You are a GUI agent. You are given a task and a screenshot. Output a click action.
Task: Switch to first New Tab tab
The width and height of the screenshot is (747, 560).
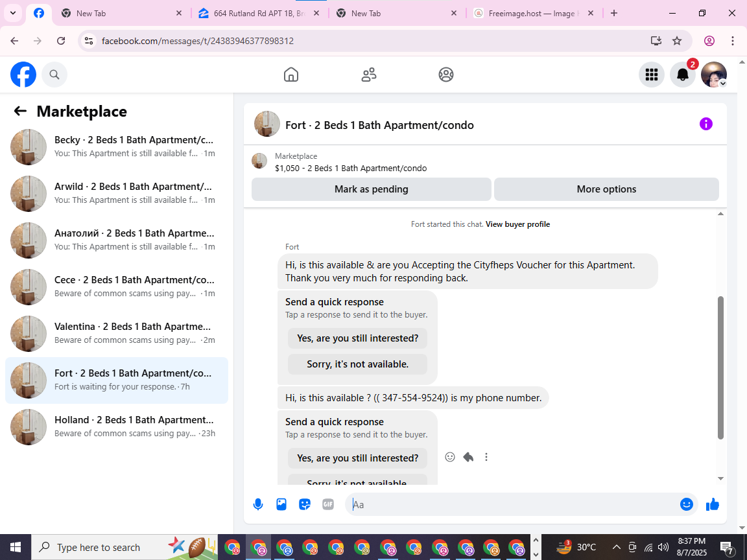[x=121, y=14]
